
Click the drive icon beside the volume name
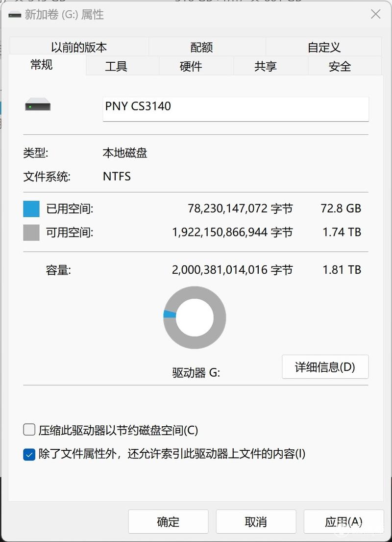[38, 104]
